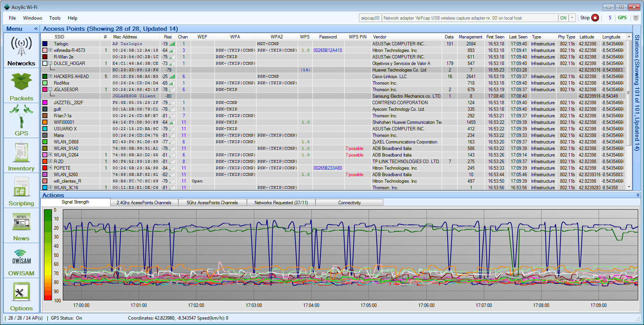Expand the POPETE network row
This screenshot has width=644, height=325.
click(x=50, y=168)
